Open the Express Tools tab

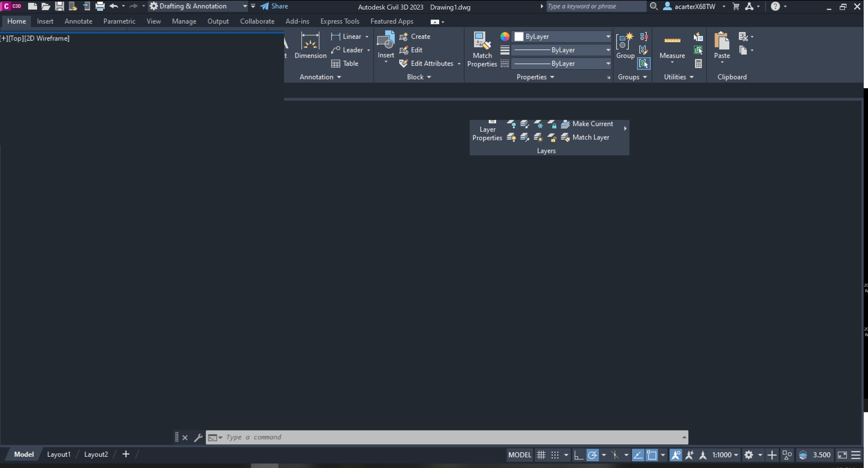pos(340,21)
